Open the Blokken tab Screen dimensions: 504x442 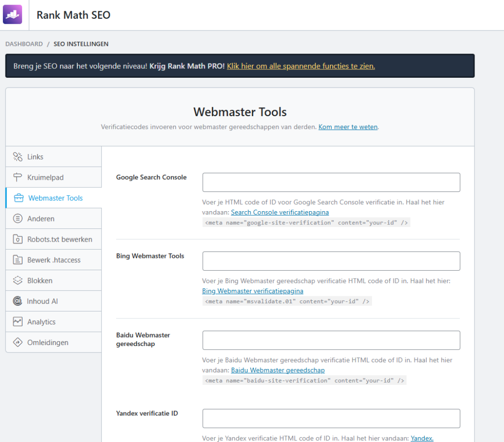(54, 280)
